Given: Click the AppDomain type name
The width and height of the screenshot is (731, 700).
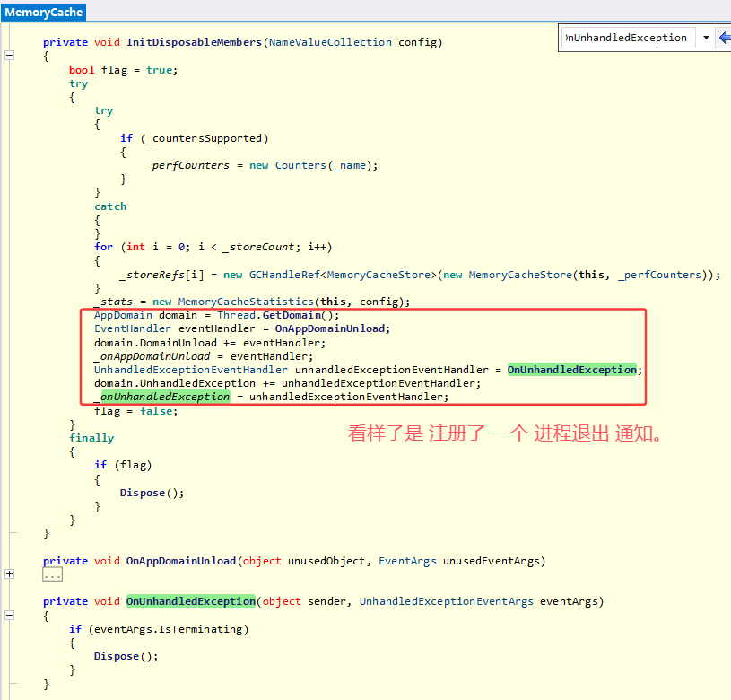Looking at the screenshot, I should coord(123,315).
